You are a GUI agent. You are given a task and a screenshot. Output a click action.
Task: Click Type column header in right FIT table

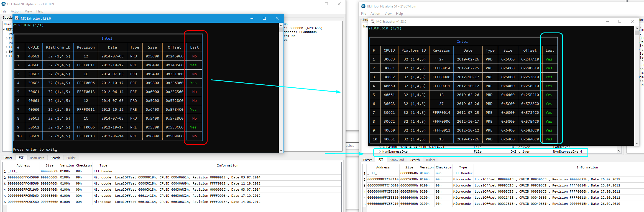(x=463, y=167)
